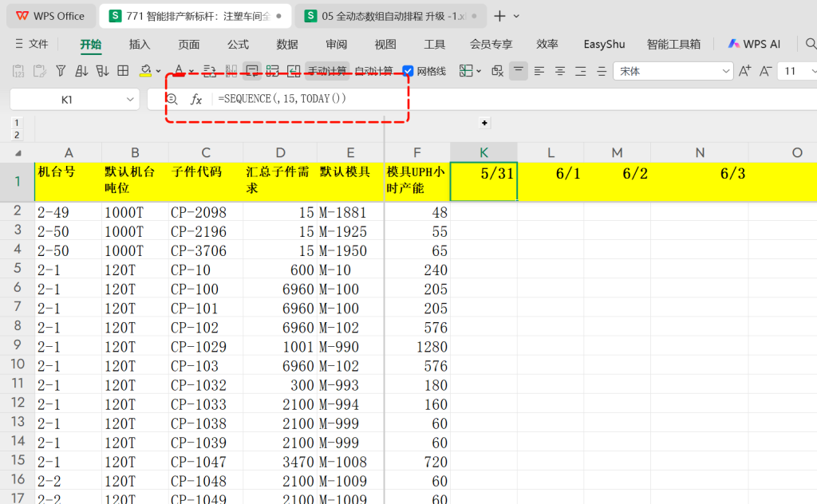The image size is (817, 504).
Task: Select the cell showing 1280
Action: click(x=416, y=347)
